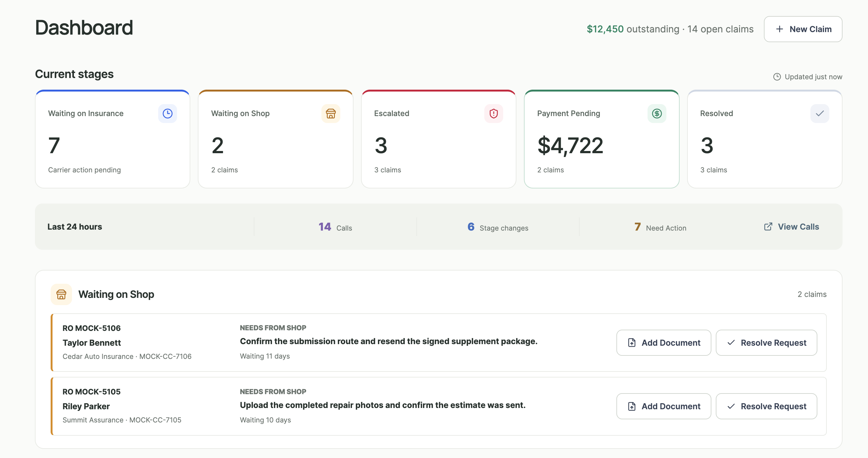Viewport: 868px width, 458px height.
Task: Click document upload icon in Riley Parker row
Action: coord(632,406)
